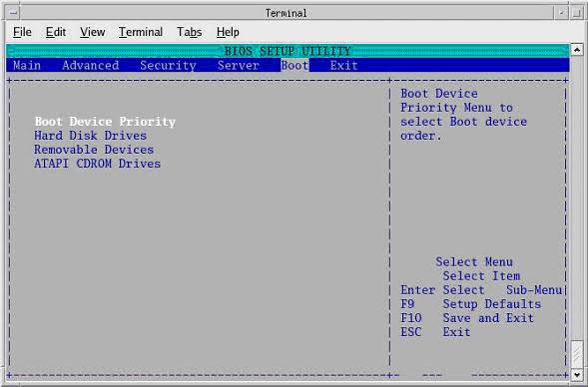588x387 pixels.
Task: Open the Edit menu
Action: (56, 32)
